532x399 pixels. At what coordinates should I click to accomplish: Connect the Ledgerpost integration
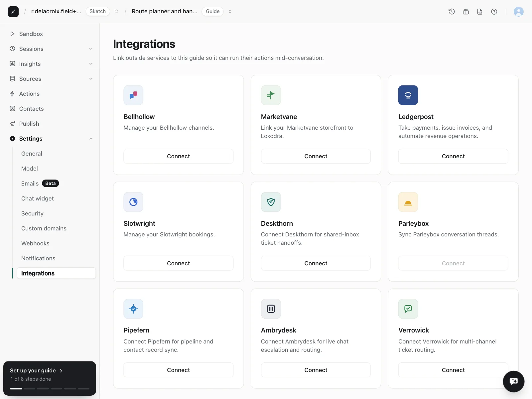tap(453, 156)
